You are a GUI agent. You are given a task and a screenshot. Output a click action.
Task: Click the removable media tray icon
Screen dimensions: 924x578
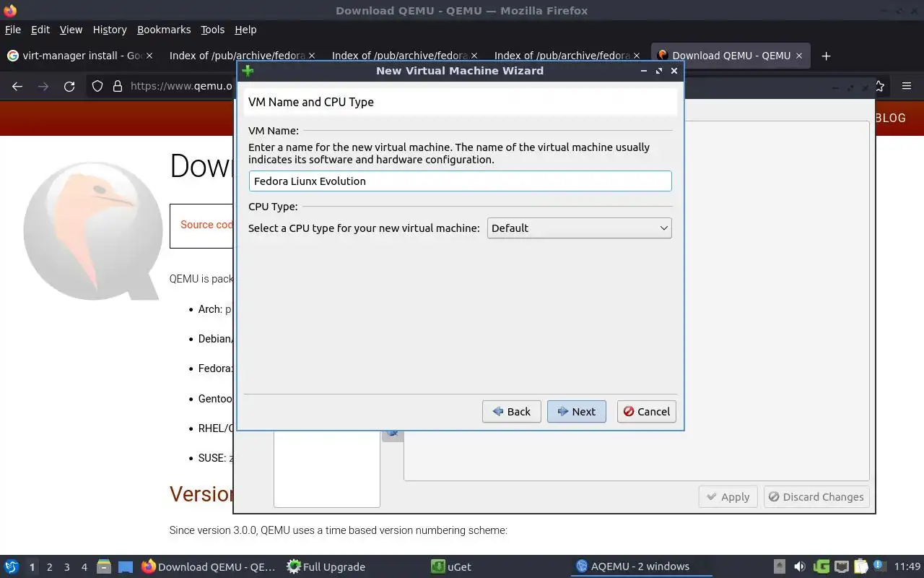[x=780, y=566]
